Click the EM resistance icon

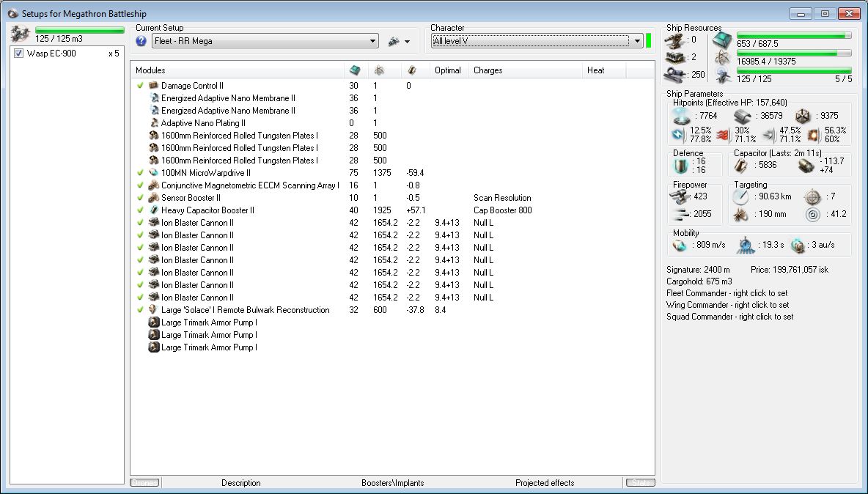[x=678, y=134]
